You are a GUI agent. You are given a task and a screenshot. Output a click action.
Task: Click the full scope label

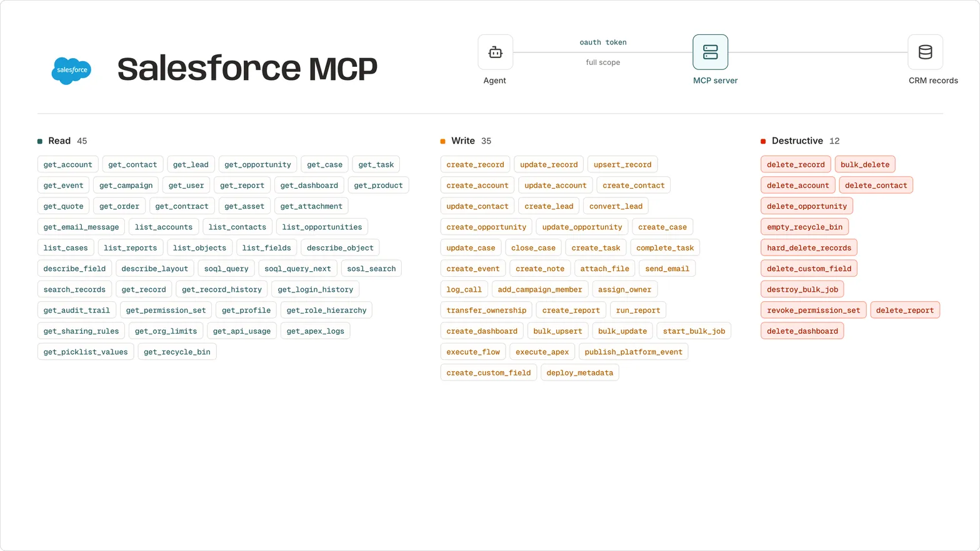603,62
